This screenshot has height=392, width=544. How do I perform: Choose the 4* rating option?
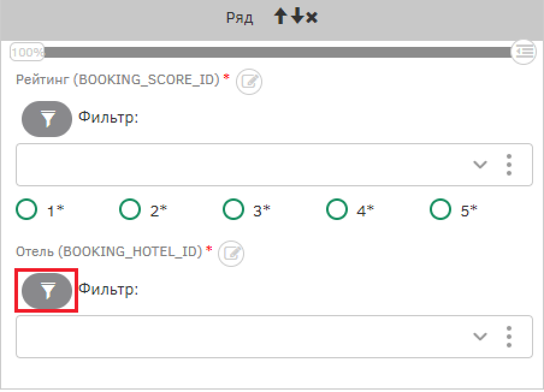point(337,209)
